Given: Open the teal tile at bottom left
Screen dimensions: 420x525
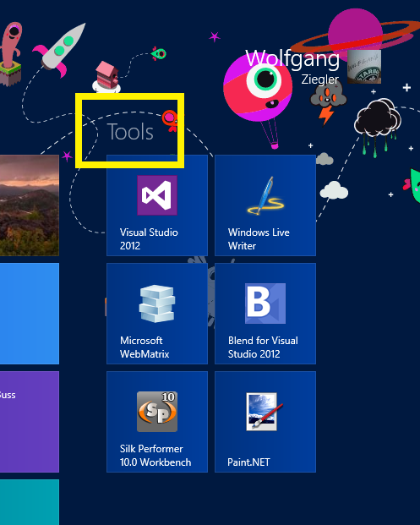Looking at the screenshot, I should (x=30, y=502).
